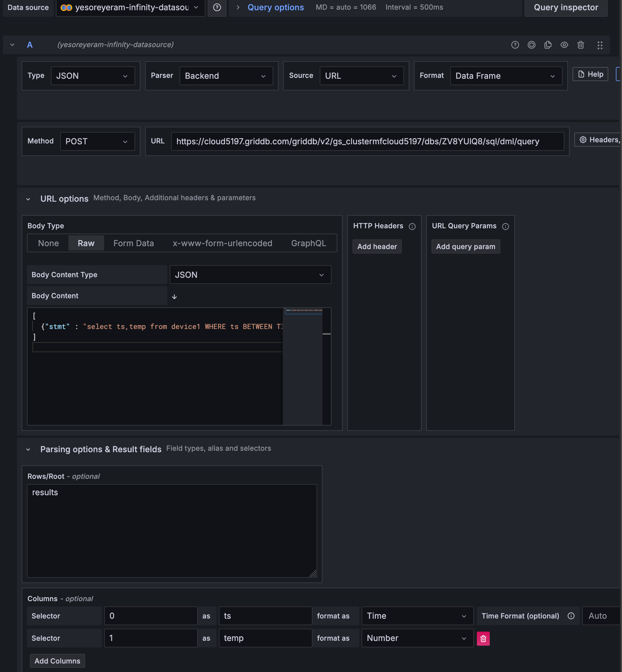Click the Add Columns button
Viewport: 622px width, 672px height.
[57, 661]
